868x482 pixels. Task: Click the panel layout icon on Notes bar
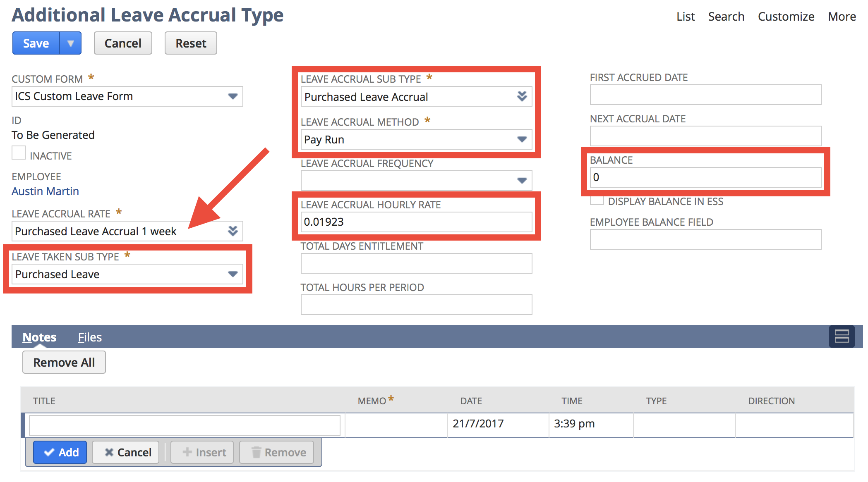(842, 336)
